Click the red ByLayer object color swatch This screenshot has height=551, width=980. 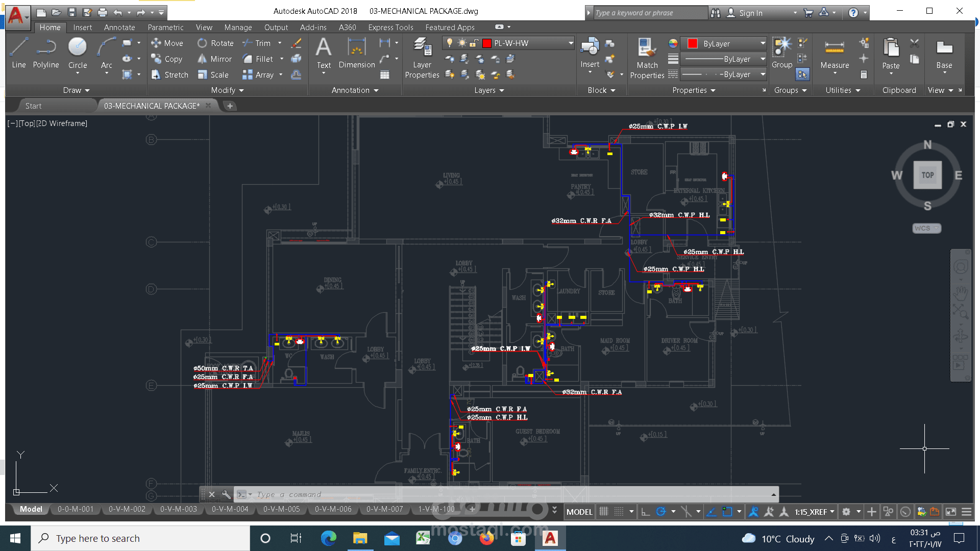(692, 43)
